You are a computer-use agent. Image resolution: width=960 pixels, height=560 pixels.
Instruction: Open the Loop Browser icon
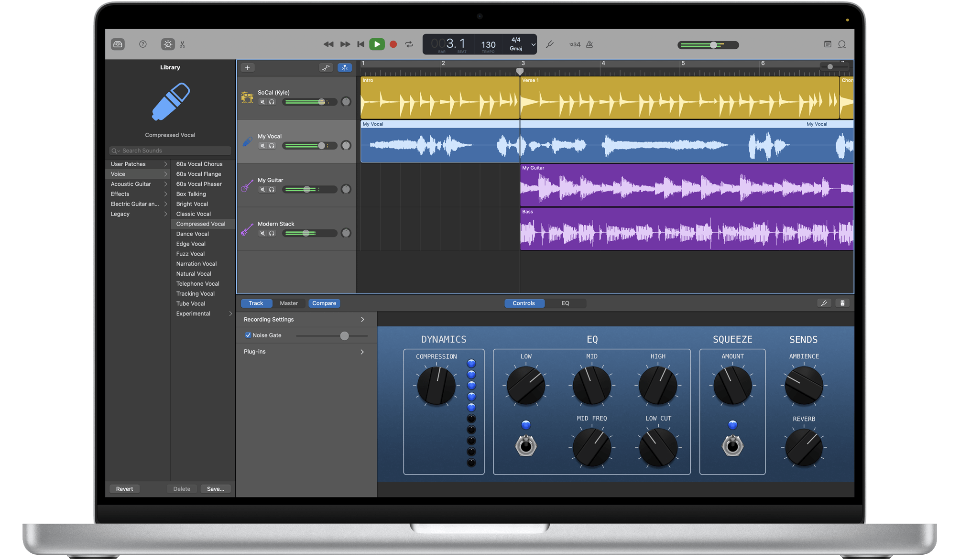pyautogui.click(x=842, y=44)
